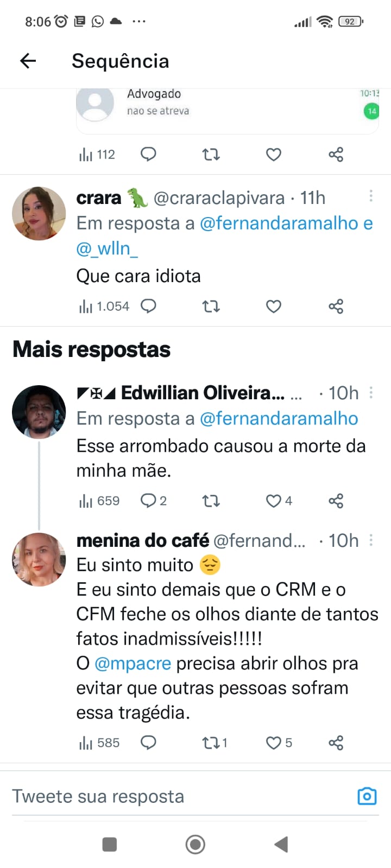Open more options for crara's tweet
The image size is (391, 868).
pos(371,196)
